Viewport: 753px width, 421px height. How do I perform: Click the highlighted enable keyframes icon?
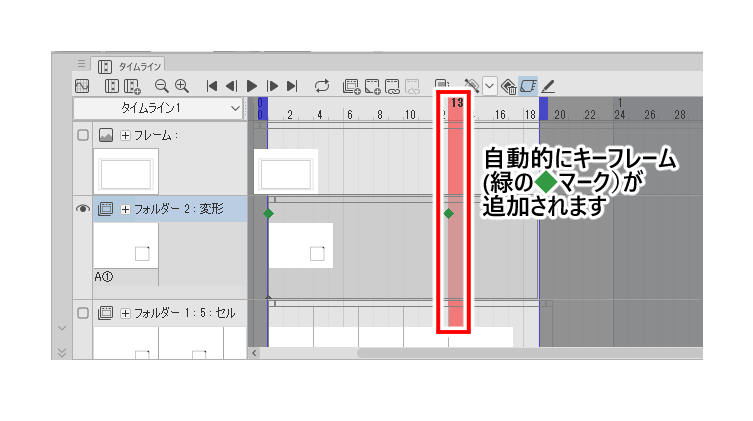click(x=529, y=86)
